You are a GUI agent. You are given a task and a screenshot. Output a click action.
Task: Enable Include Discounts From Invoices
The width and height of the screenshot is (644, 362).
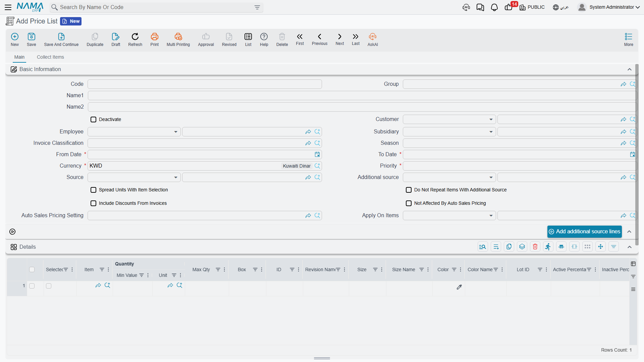click(94, 203)
